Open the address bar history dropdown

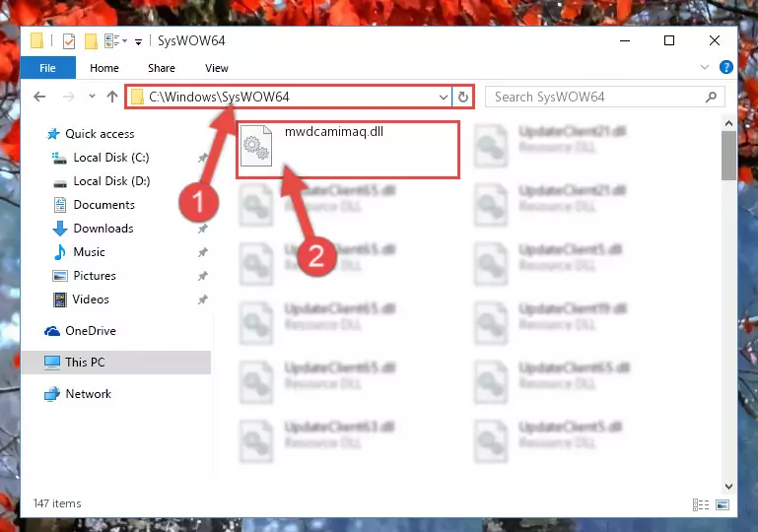click(x=443, y=98)
